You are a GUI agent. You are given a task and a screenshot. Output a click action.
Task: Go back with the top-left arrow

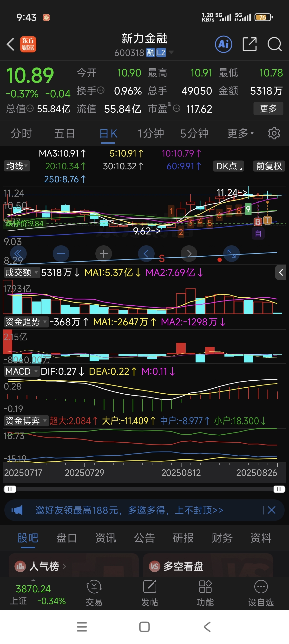[x=11, y=44]
